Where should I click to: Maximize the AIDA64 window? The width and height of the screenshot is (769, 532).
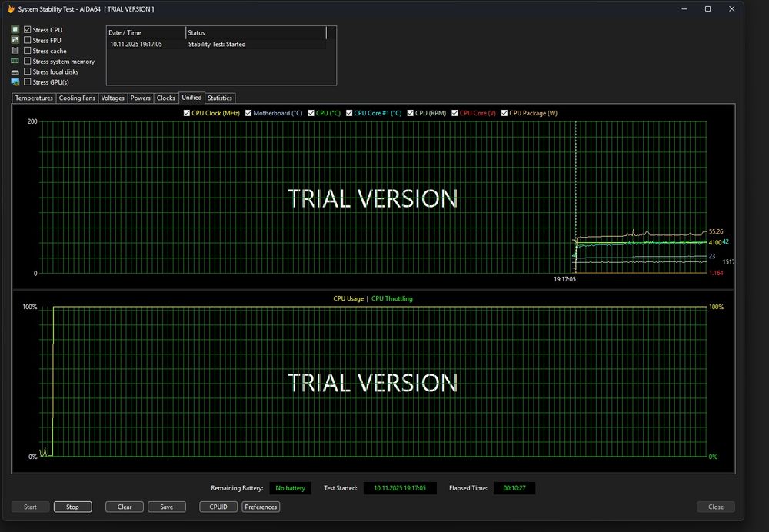707,8
